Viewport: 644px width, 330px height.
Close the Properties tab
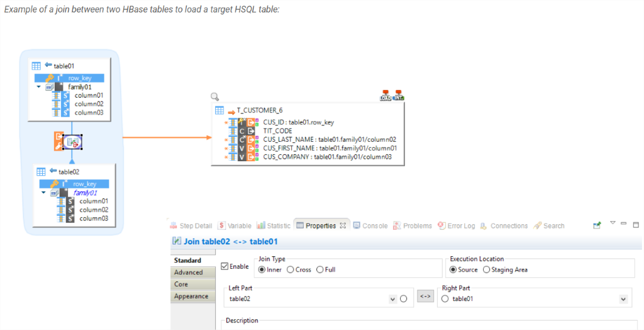point(343,225)
